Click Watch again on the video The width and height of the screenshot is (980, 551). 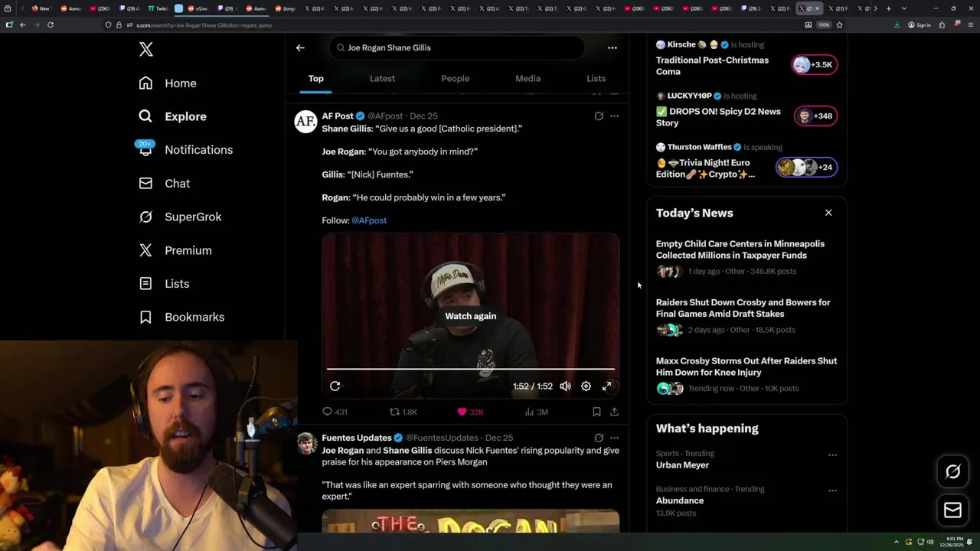pyautogui.click(x=471, y=316)
